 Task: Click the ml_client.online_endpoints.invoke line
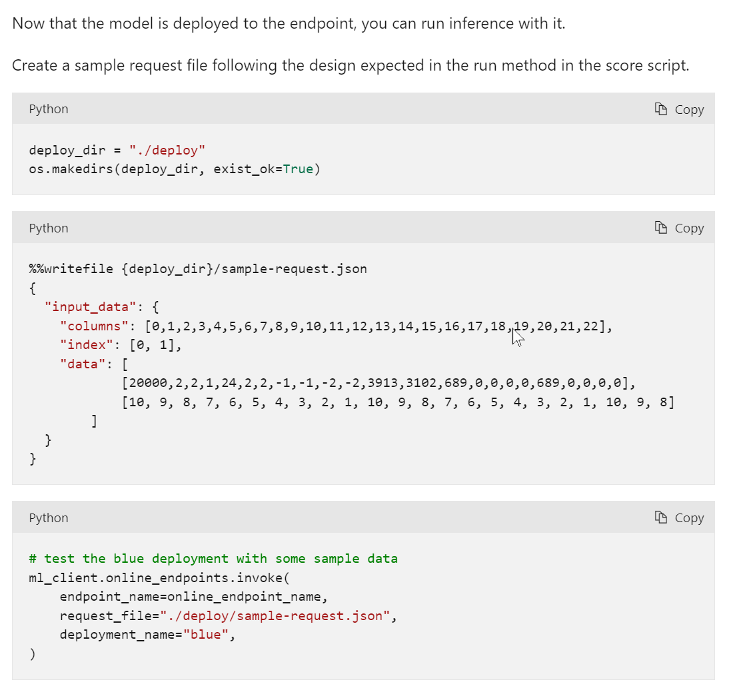[x=160, y=577]
